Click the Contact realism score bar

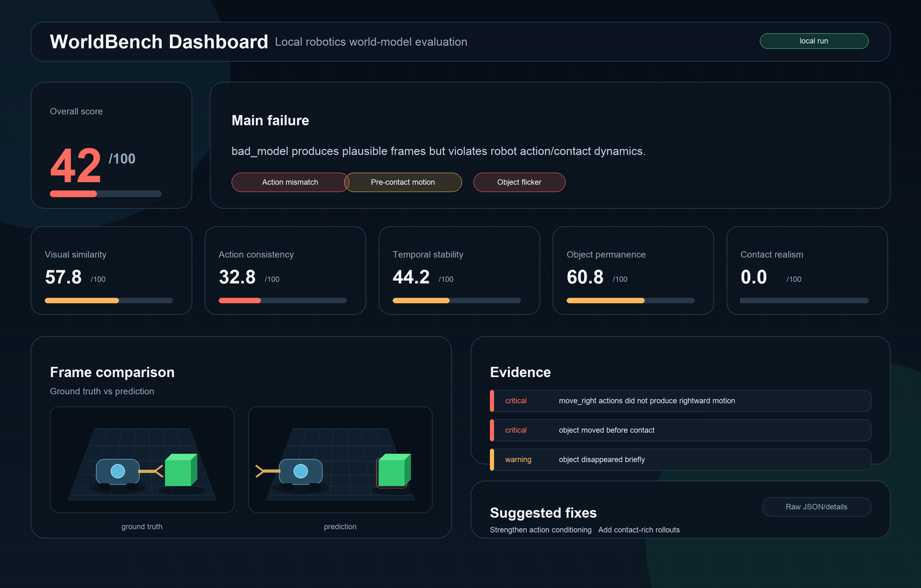click(805, 300)
